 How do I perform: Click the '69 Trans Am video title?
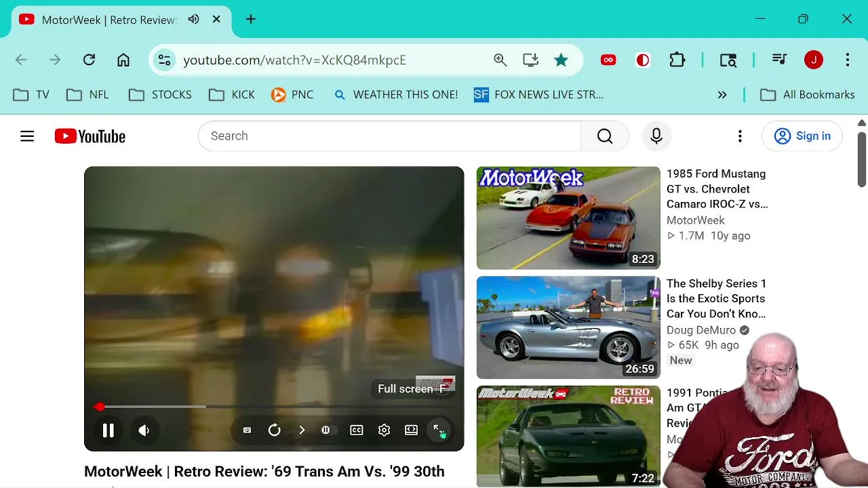(264, 472)
